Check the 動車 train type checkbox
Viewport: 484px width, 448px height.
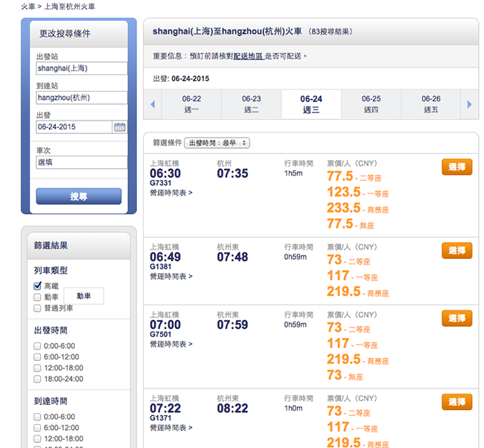(37, 297)
